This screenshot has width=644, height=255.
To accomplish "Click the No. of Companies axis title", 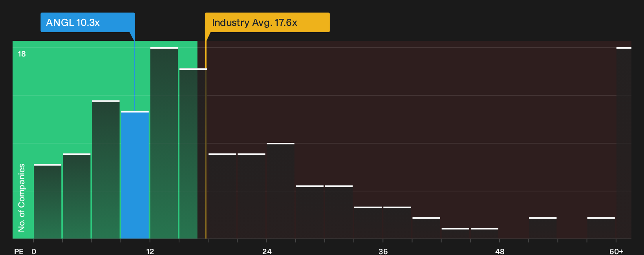I will [x=22, y=197].
